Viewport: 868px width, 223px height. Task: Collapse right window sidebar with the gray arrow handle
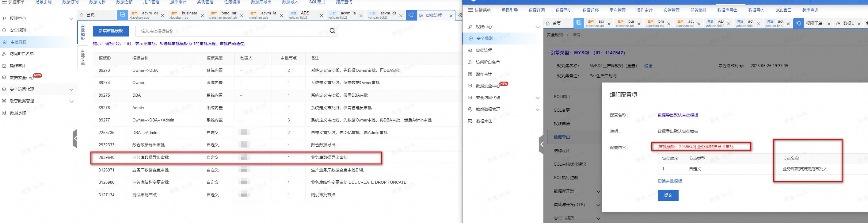pos(541,144)
